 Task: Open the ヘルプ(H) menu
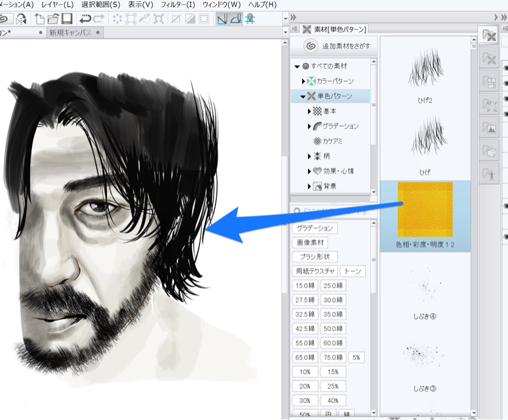262,5
